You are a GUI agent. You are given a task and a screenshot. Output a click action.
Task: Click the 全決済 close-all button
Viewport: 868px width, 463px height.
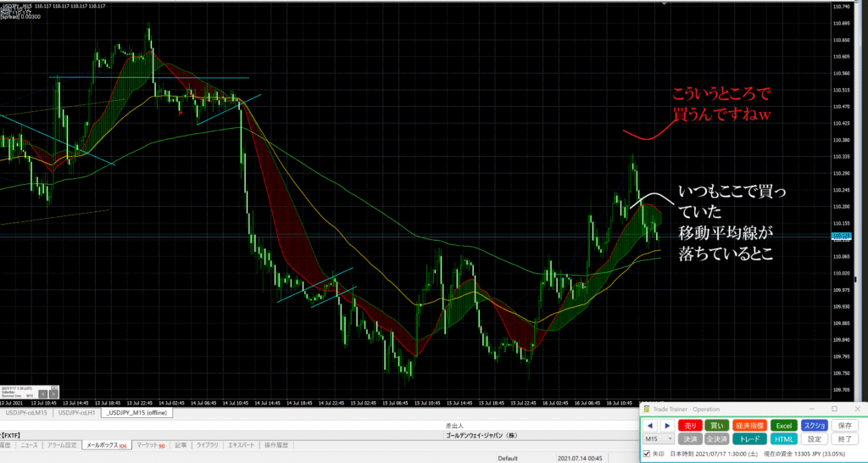point(716,438)
